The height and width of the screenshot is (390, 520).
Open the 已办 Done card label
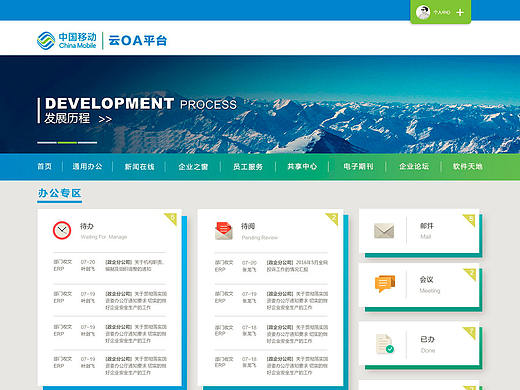click(428, 344)
